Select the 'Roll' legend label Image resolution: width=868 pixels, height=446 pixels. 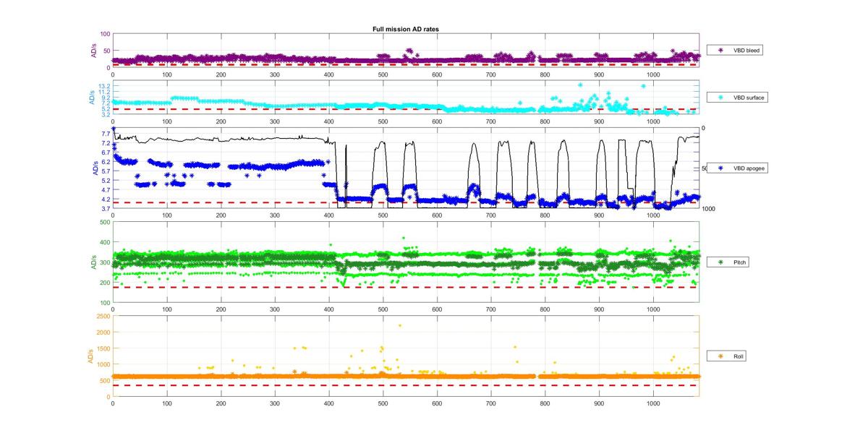(x=739, y=356)
